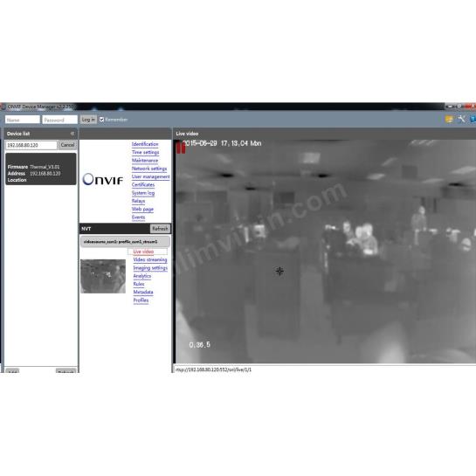Open the Rules link
Screen dimensions: 476x476
pos(139,284)
